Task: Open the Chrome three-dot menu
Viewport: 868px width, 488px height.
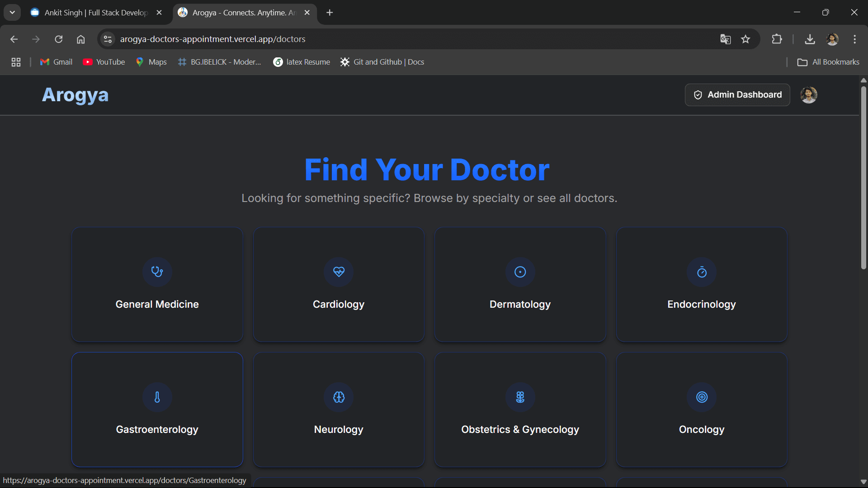Action: (x=854, y=39)
